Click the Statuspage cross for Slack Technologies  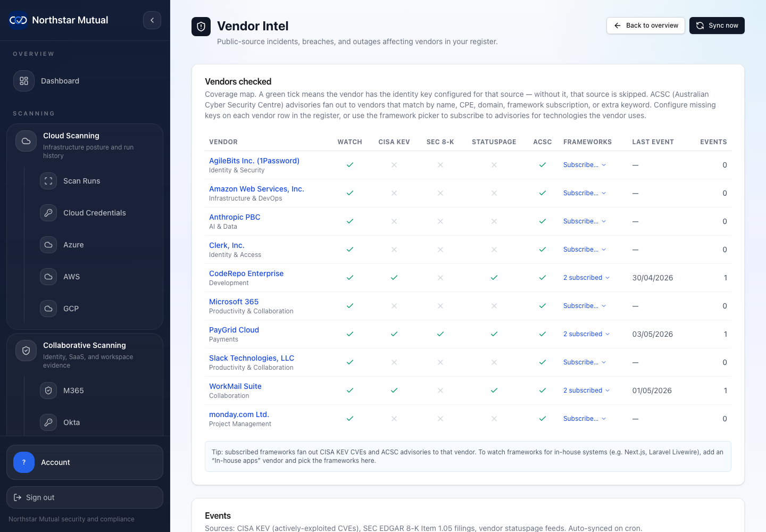(494, 362)
